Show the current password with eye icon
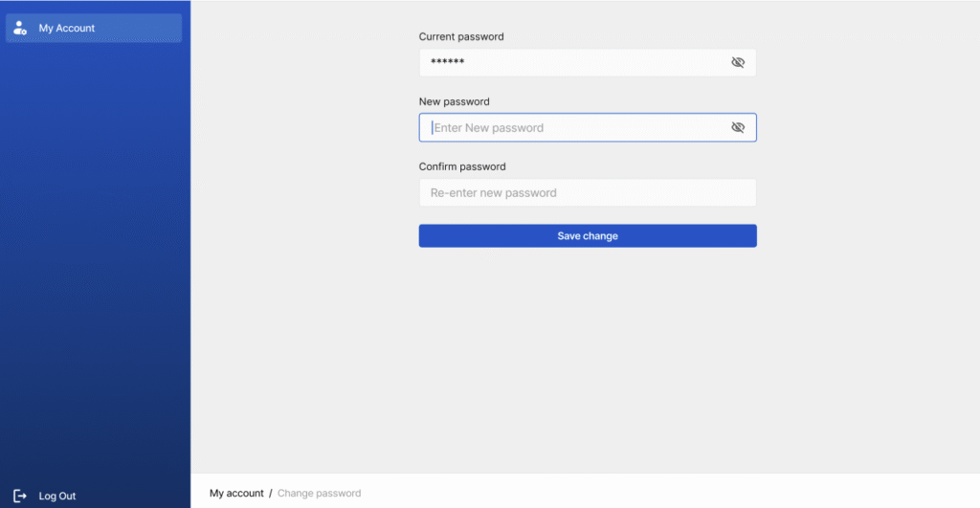The height and width of the screenshot is (508, 980). 738,62
